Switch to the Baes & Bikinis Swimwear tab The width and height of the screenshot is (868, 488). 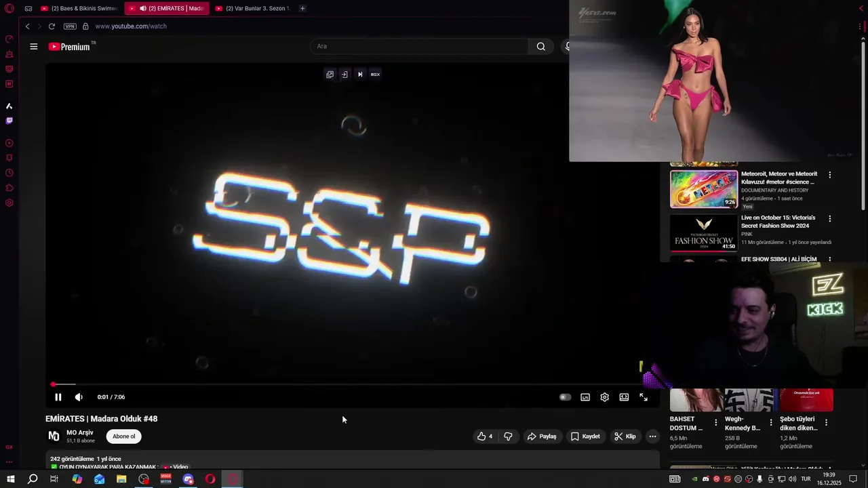point(79,9)
